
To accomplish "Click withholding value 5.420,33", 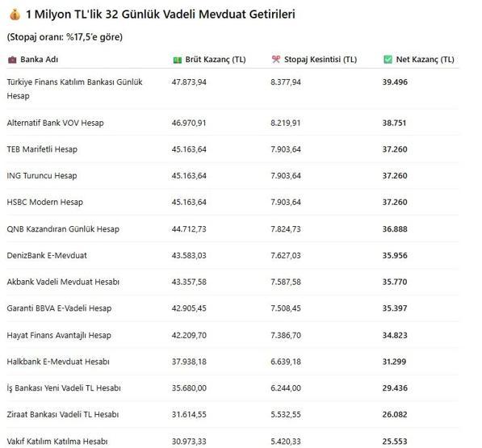I will (x=286, y=442).
